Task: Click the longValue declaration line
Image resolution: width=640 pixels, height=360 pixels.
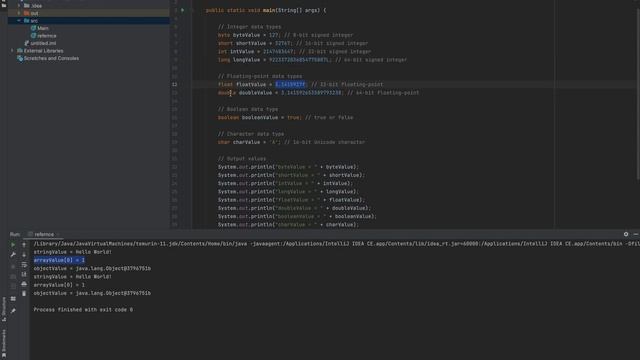Action: [x=312, y=60]
